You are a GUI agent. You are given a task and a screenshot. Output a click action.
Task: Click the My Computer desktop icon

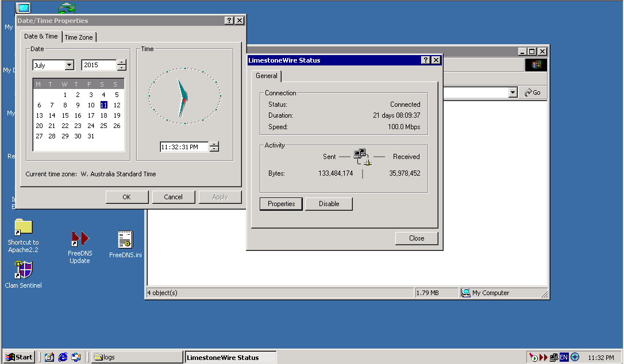coord(23,7)
